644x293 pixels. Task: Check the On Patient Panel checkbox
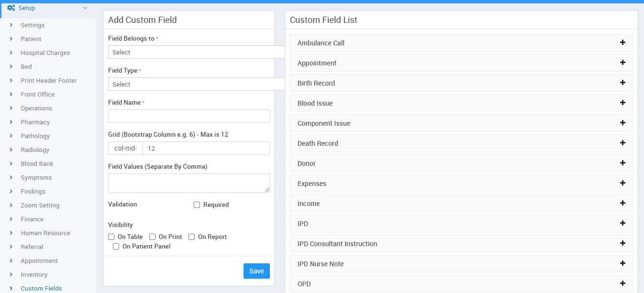116,247
